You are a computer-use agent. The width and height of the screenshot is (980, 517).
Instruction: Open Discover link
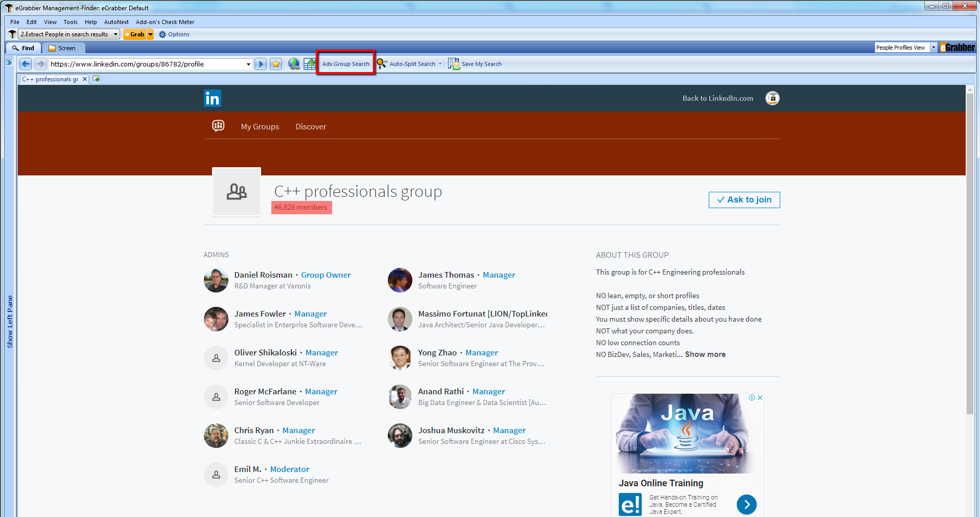tap(311, 127)
